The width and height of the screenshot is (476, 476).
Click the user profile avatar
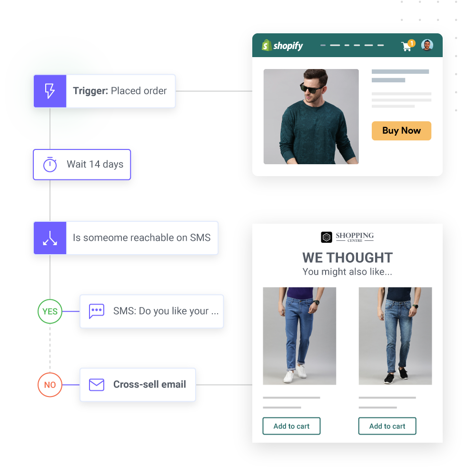427,45
